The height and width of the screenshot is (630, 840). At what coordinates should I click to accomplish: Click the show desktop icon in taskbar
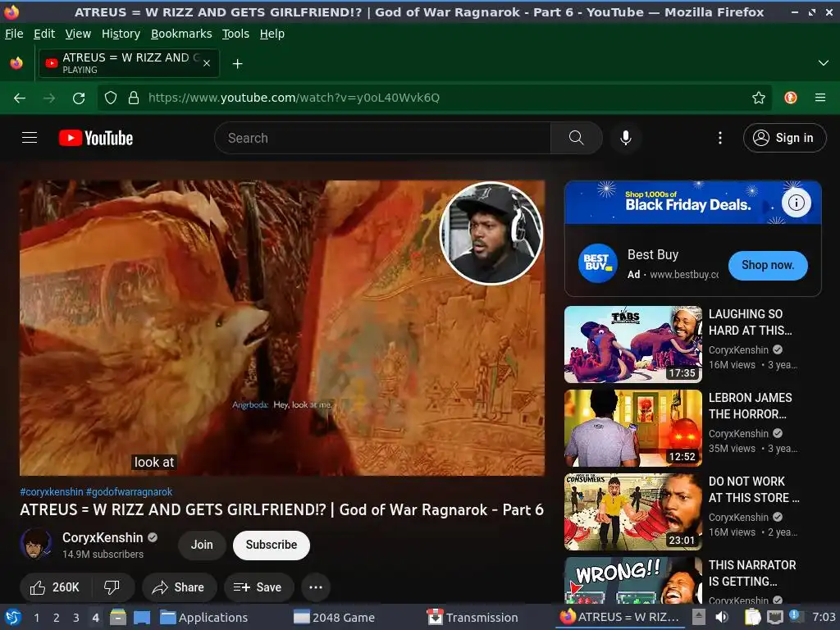142,618
